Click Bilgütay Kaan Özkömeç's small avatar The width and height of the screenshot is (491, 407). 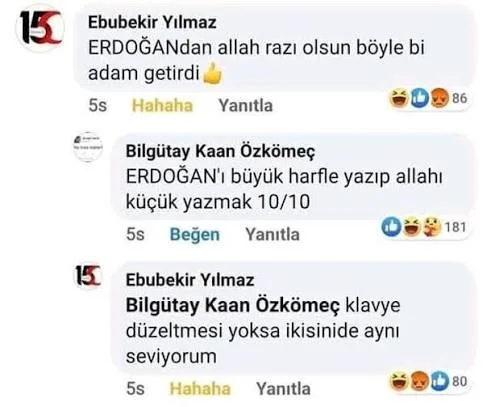88,146
